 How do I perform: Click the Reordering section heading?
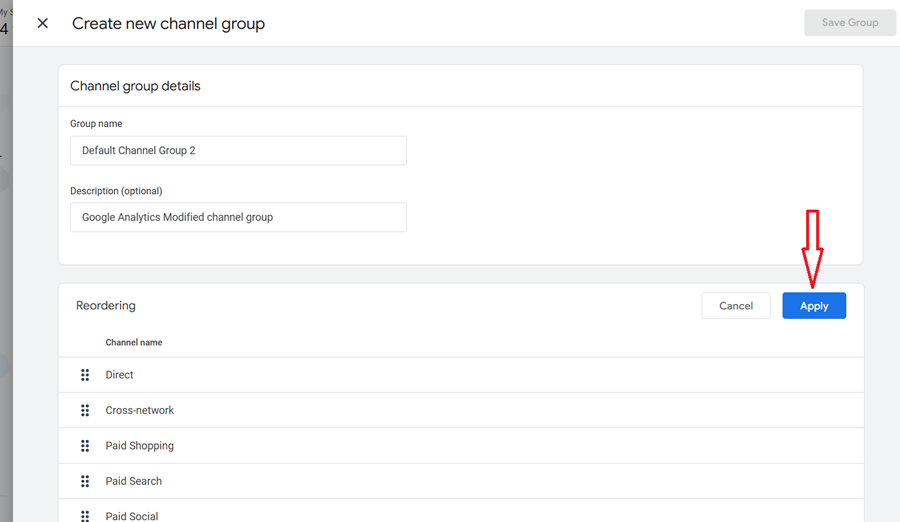[105, 306]
